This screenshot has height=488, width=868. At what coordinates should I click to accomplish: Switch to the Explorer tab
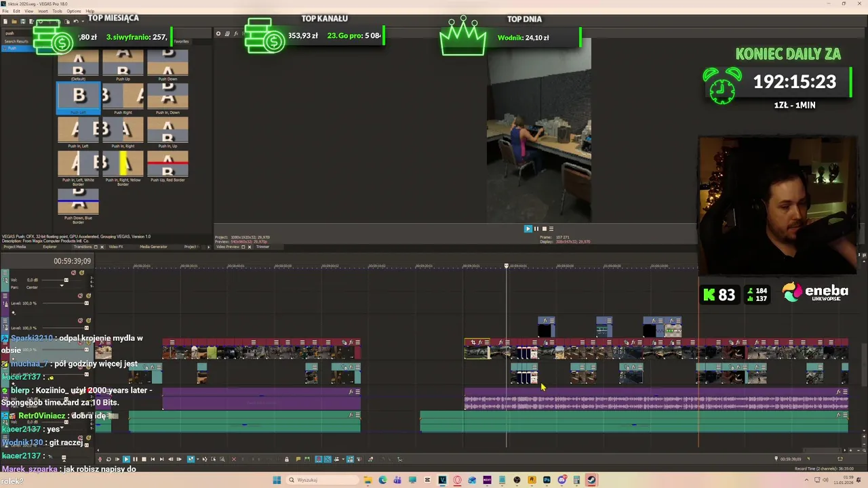coord(50,247)
